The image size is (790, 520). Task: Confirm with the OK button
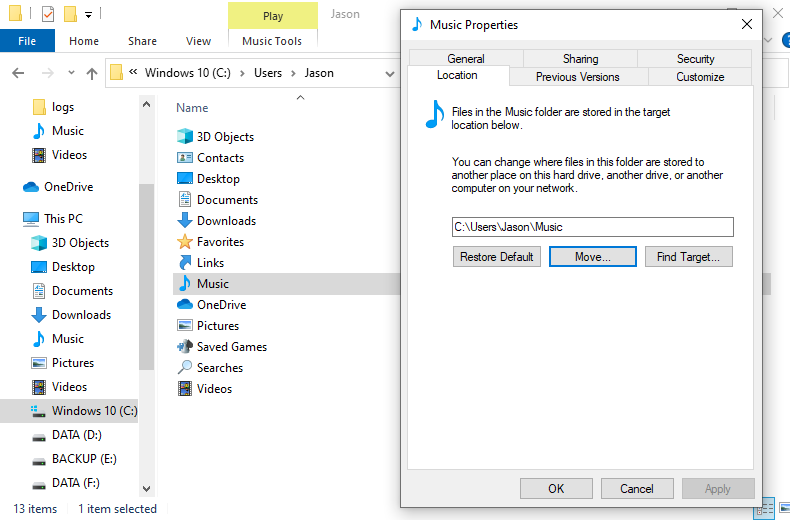tap(556, 488)
